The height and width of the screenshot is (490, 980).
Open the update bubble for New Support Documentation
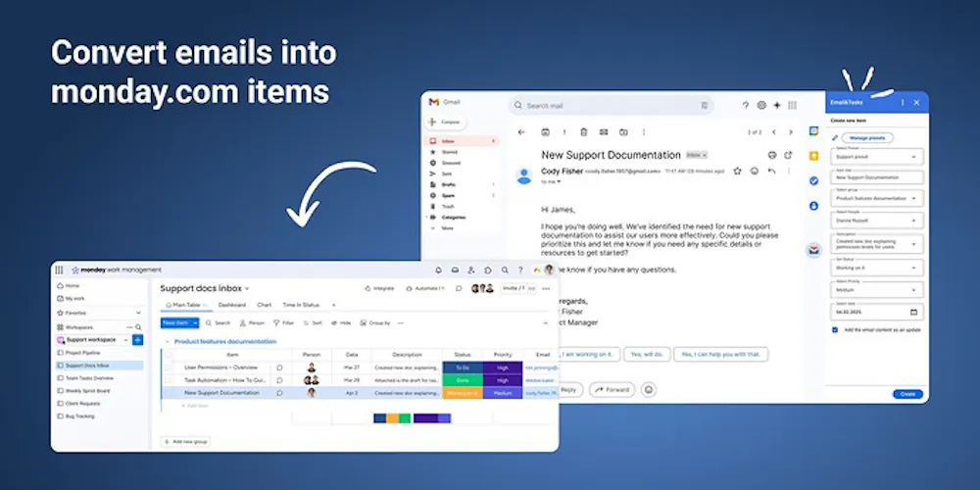point(279,393)
